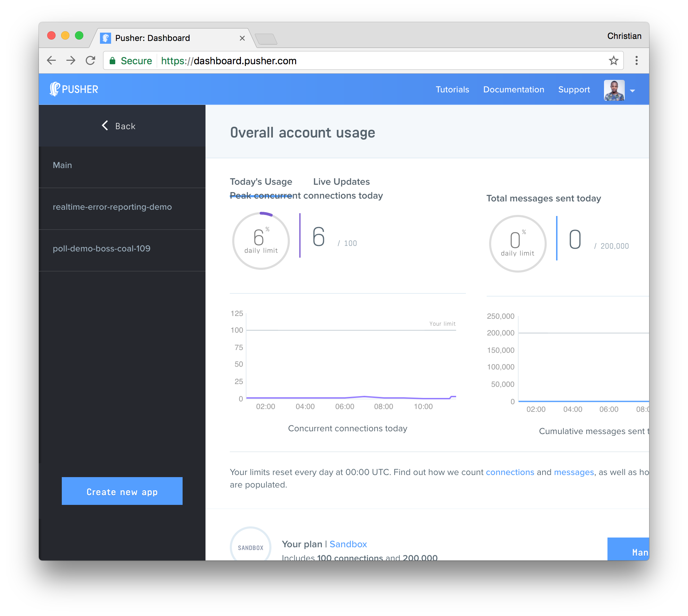Switch to Today's Usage tab
The image size is (688, 616).
[x=261, y=182]
